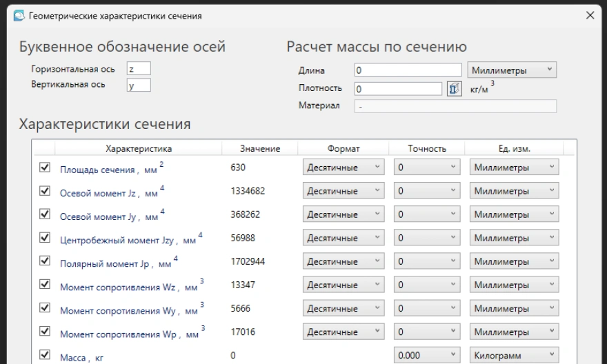Image resolution: width=607 pixels, height=364 pixels.
Task: Open the Килограмм units dropdown for Масса
Action: point(514,355)
